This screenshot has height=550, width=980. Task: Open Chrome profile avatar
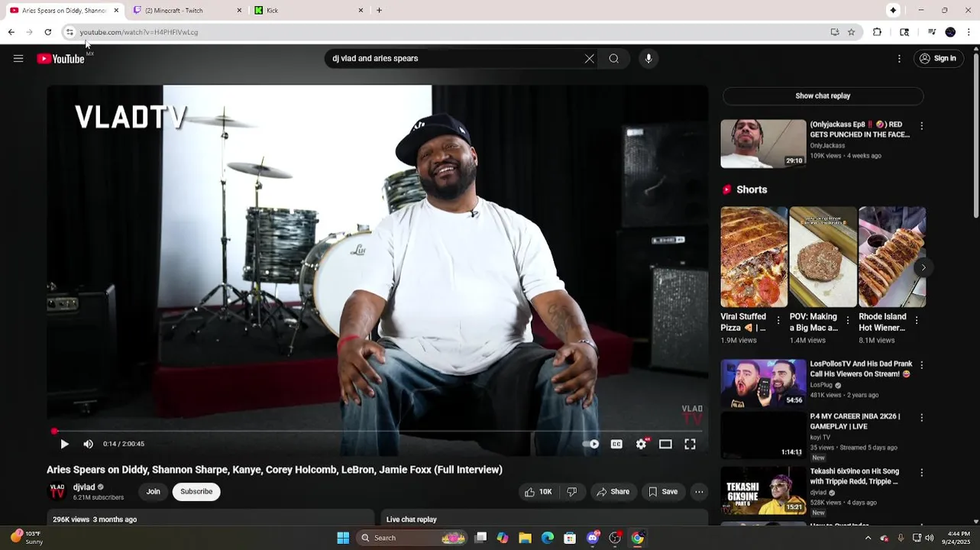(x=950, y=32)
